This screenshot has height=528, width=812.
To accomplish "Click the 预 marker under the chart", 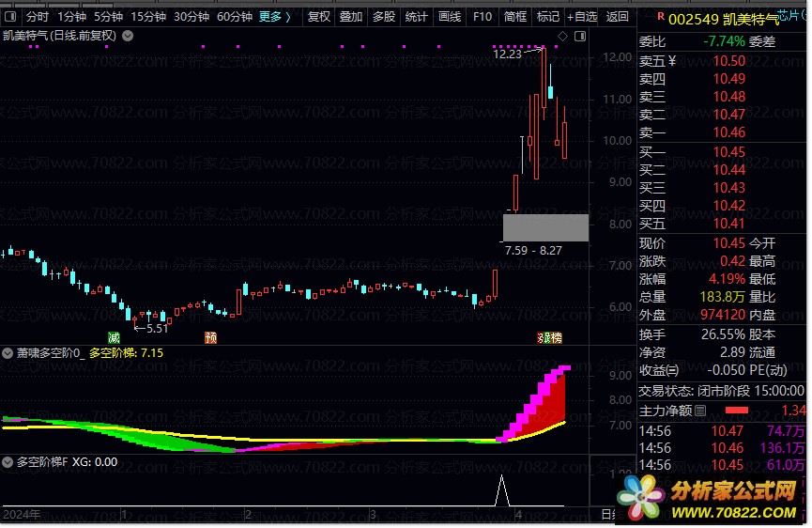I will 211,338.
